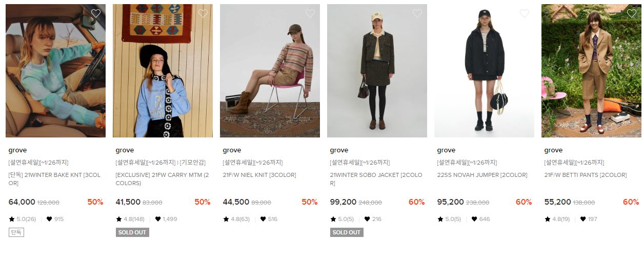Open 21F/W BETTI PANTS product link
644x259 pixels.
pos(585,175)
